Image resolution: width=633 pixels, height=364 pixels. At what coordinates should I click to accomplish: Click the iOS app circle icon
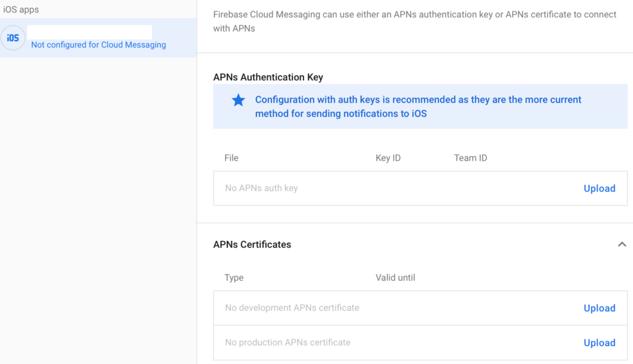click(13, 38)
